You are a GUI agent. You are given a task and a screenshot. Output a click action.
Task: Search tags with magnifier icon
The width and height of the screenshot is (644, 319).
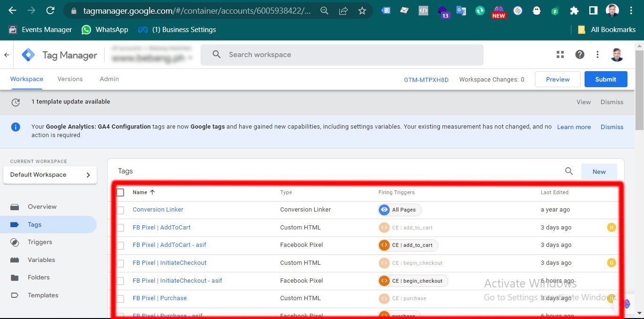point(569,172)
